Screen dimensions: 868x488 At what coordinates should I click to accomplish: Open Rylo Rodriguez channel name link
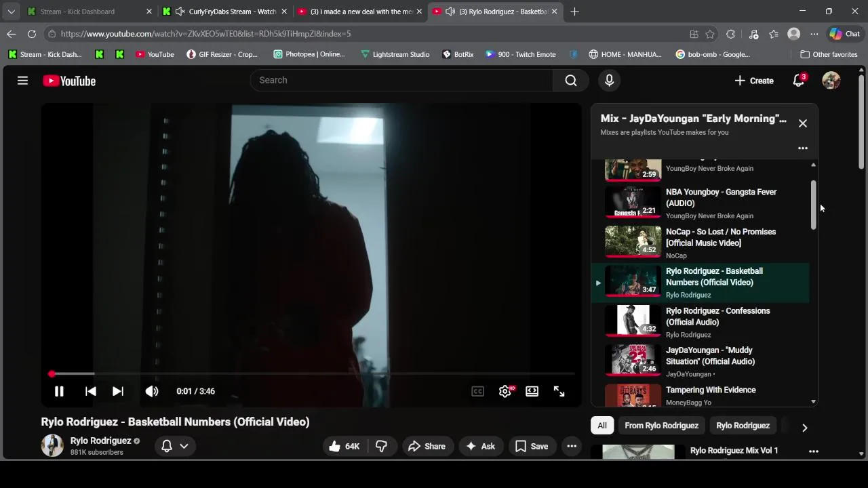pyautogui.click(x=100, y=441)
